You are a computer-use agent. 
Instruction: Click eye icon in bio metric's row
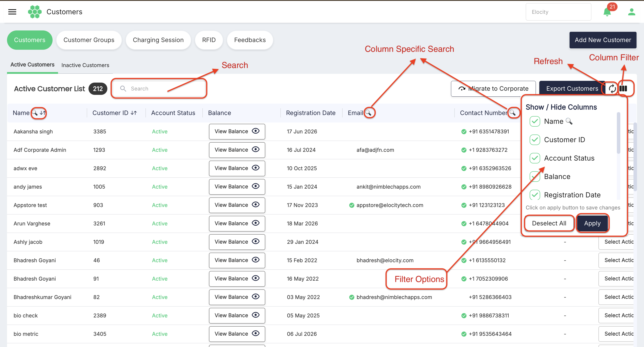[x=255, y=333]
